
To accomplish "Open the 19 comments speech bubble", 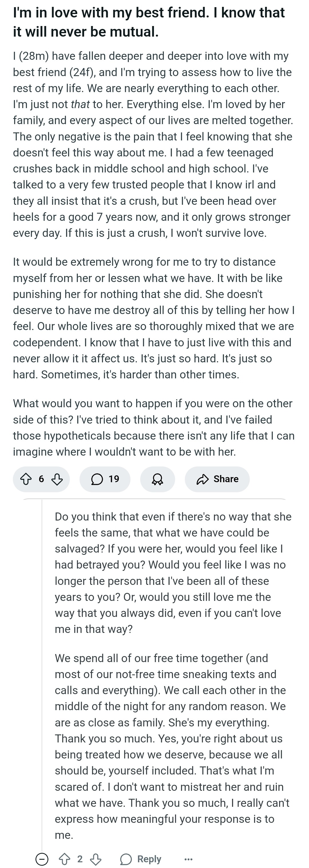I will 105,479.
